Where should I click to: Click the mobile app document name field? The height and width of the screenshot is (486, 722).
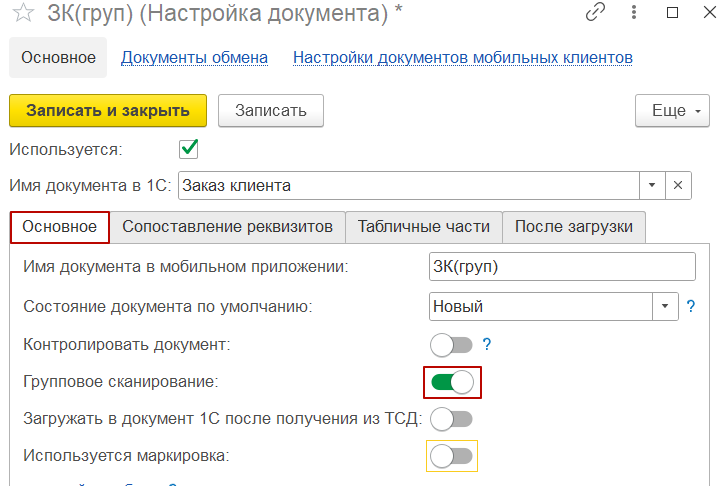click(560, 267)
